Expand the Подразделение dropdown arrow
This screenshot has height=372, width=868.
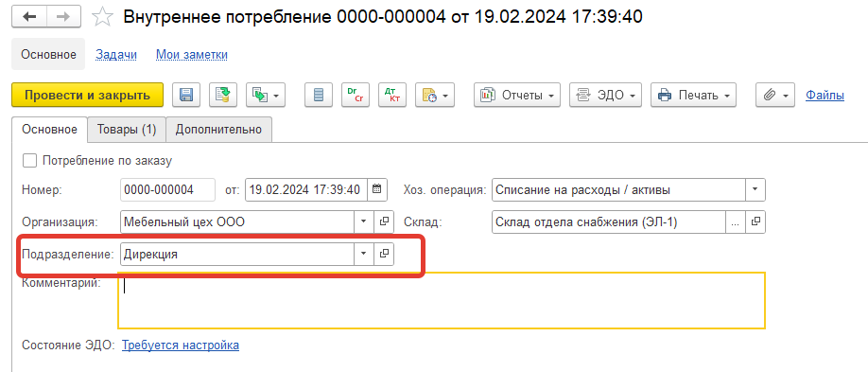pos(364,254)
